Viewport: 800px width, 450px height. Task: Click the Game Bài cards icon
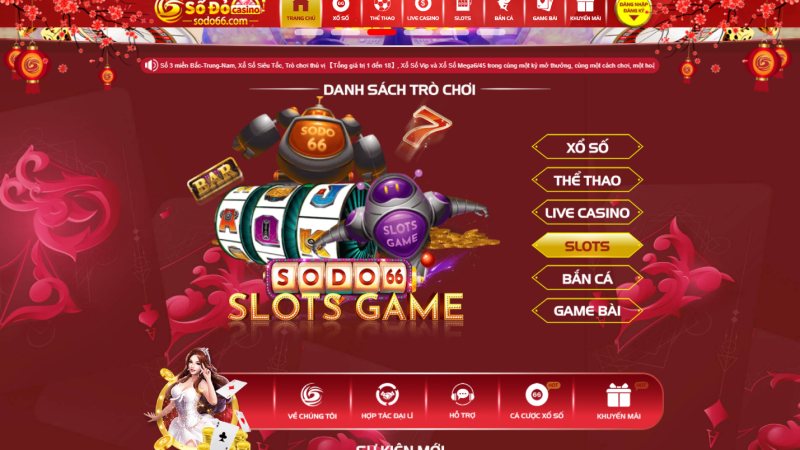point(544,6)
